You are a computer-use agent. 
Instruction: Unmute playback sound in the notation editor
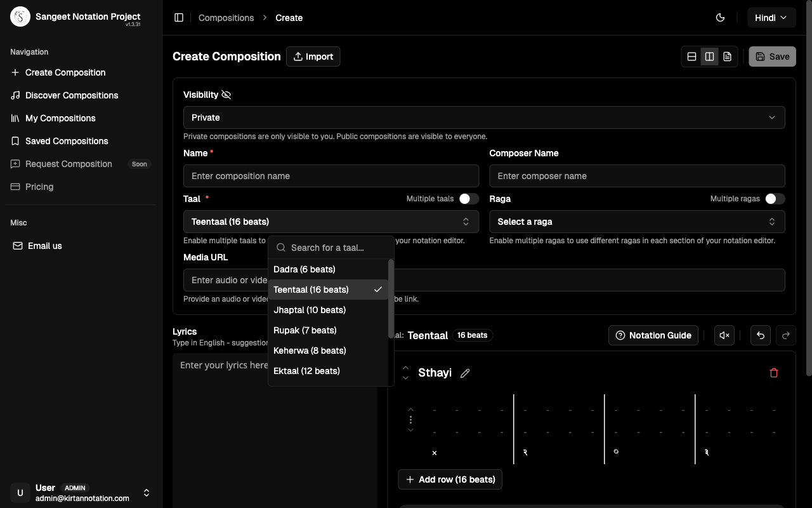click(724, 335)
